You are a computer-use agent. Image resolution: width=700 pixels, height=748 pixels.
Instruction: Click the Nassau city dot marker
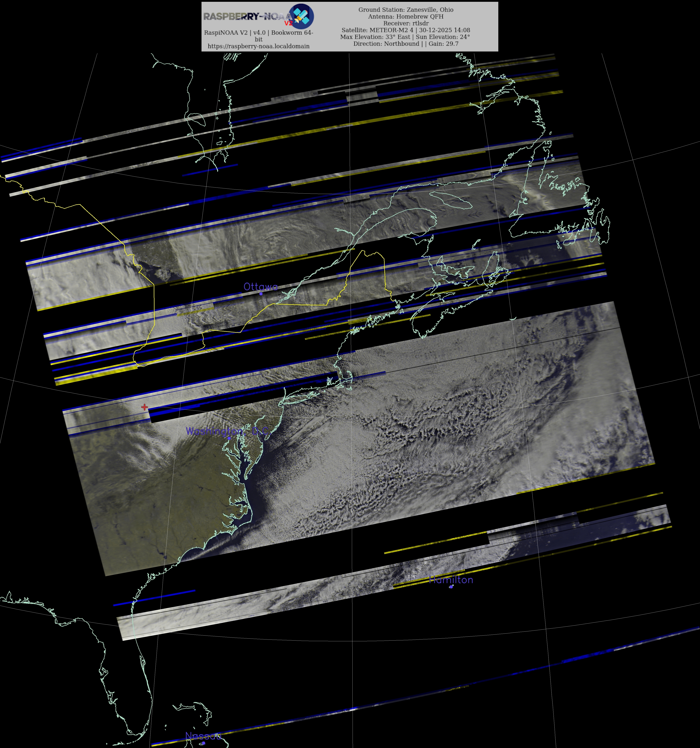pos(204,743)
